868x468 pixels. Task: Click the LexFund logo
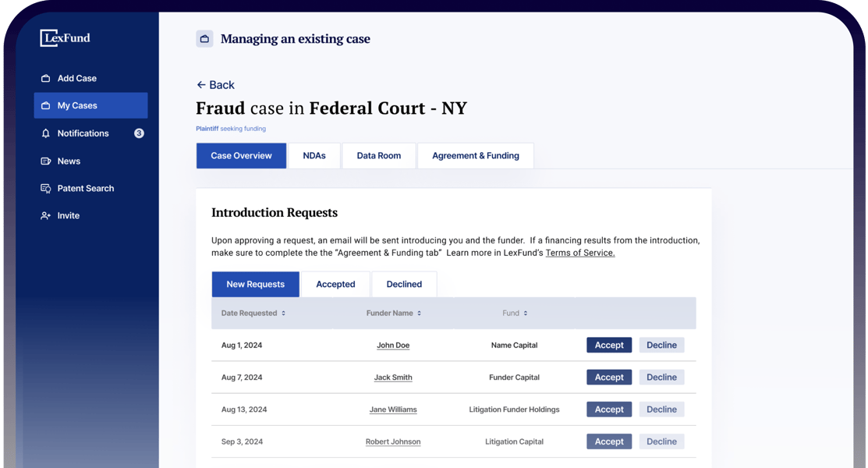(66, 38)
